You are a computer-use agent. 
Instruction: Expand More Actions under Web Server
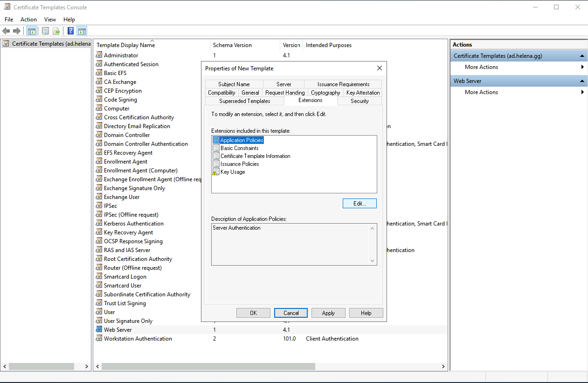pos(481,92)
